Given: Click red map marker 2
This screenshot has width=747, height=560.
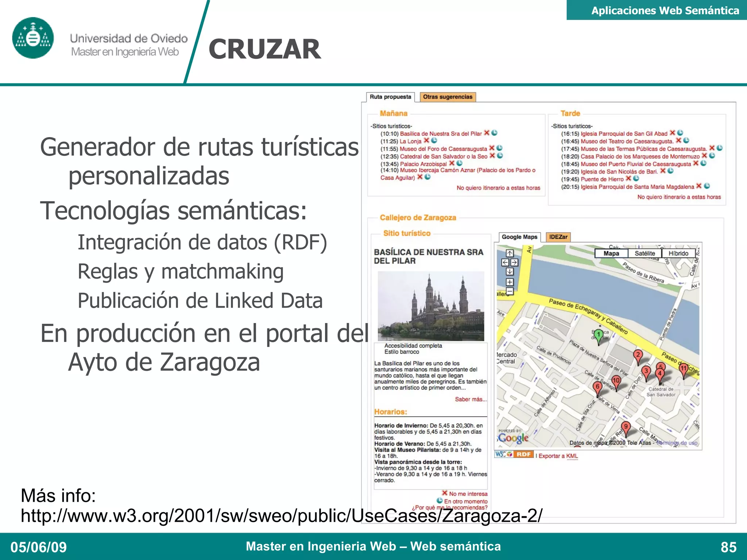Looking at the screenshot, I should (x=638, y=357).
